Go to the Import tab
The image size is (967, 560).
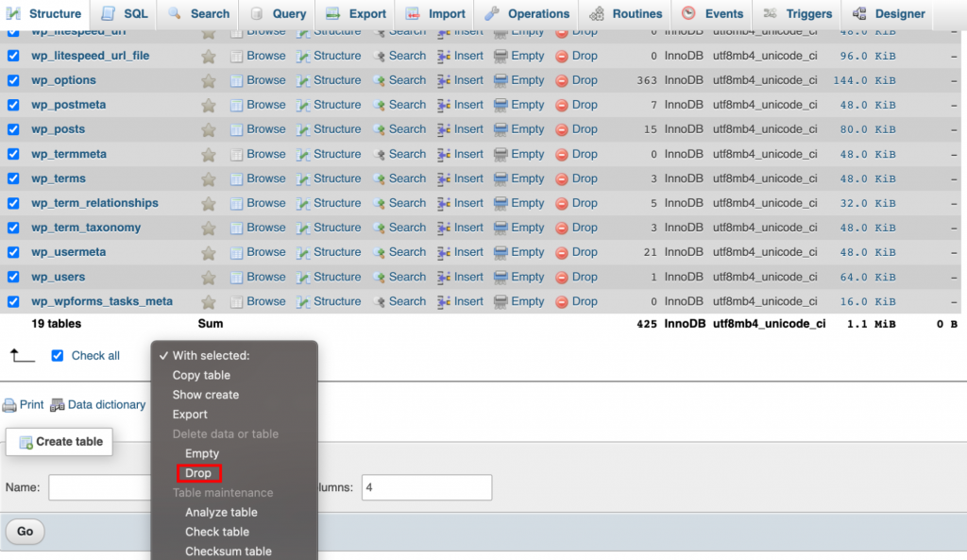(x=435, y=13)
